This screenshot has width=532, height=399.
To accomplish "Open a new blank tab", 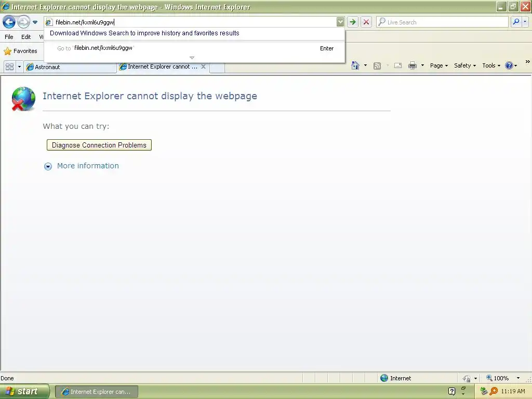I will (217, 68).
